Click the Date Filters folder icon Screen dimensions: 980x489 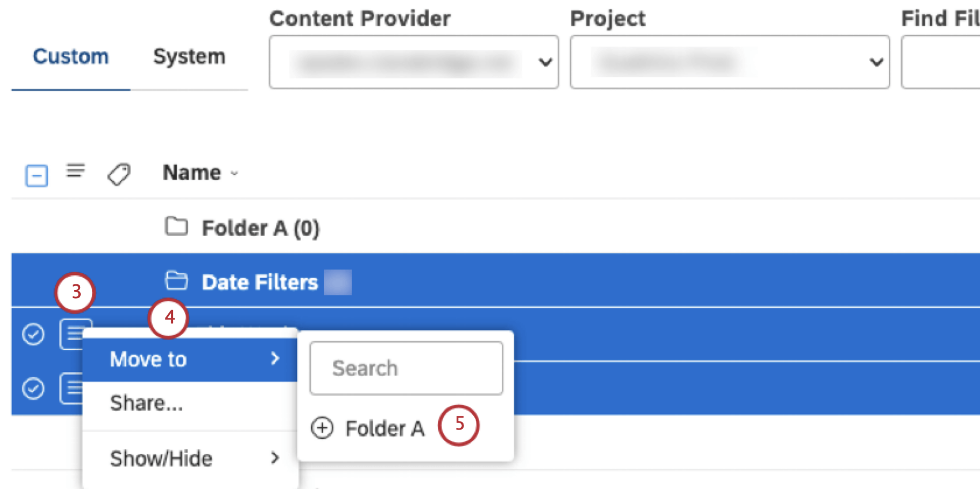click(176, 281)
